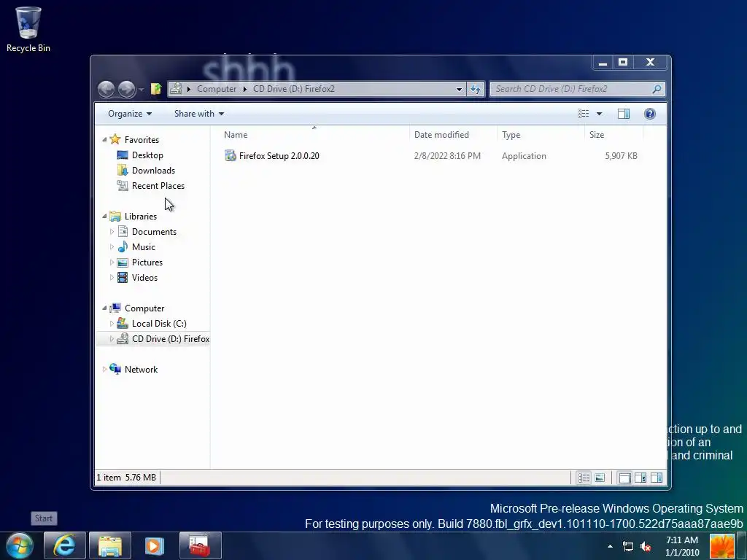The image size is (747, 560).
Task: Click the Firefox Setup installer icon
Action: [231, 156]
